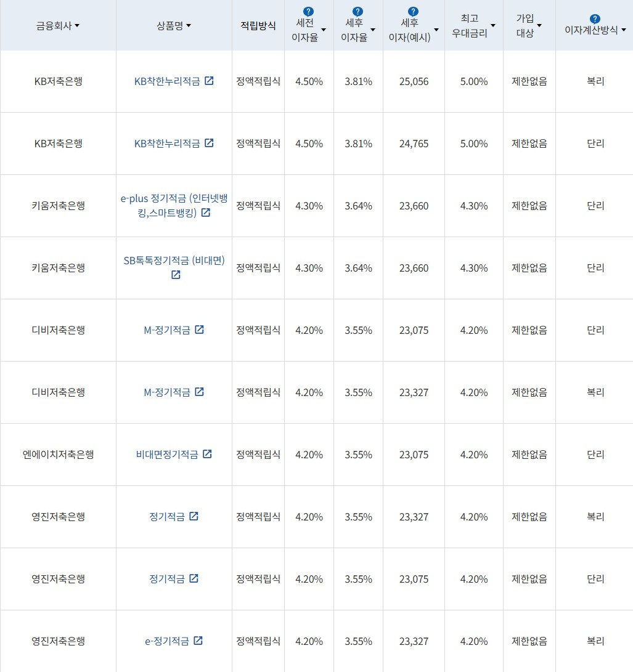
Task: Open the 상품명 sort dropdown
Action: click(190, 26)
